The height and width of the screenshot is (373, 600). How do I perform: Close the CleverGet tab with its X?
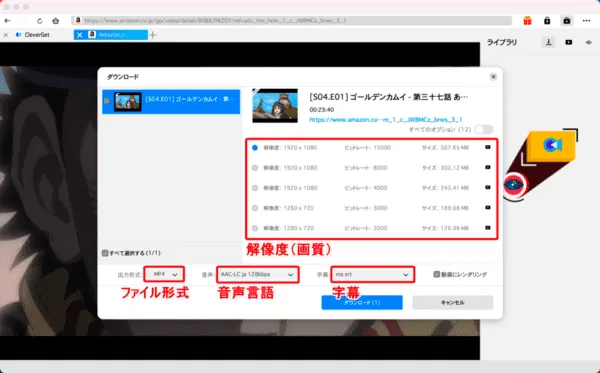(x=6, y=35)
